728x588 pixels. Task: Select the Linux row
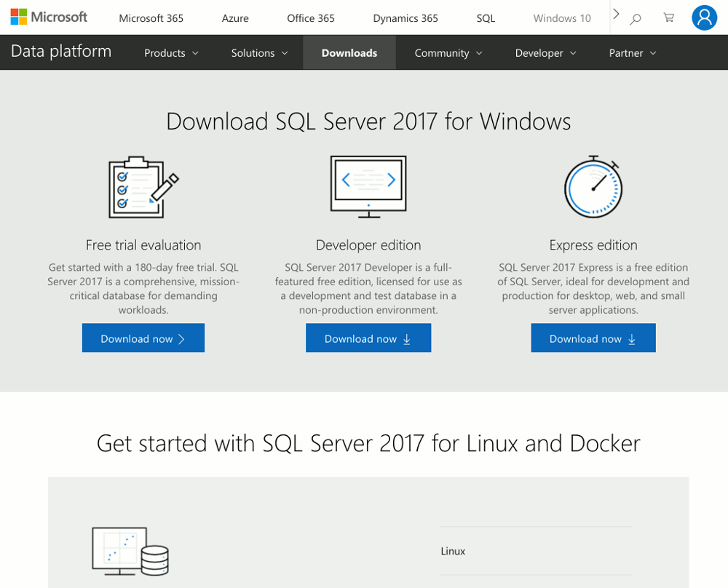tap(537, 551)
